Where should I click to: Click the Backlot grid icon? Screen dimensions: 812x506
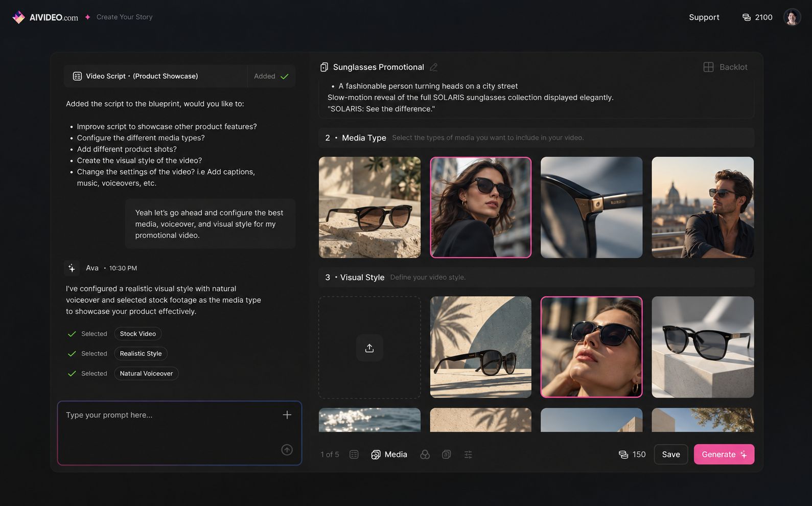(x=708, y=67)
